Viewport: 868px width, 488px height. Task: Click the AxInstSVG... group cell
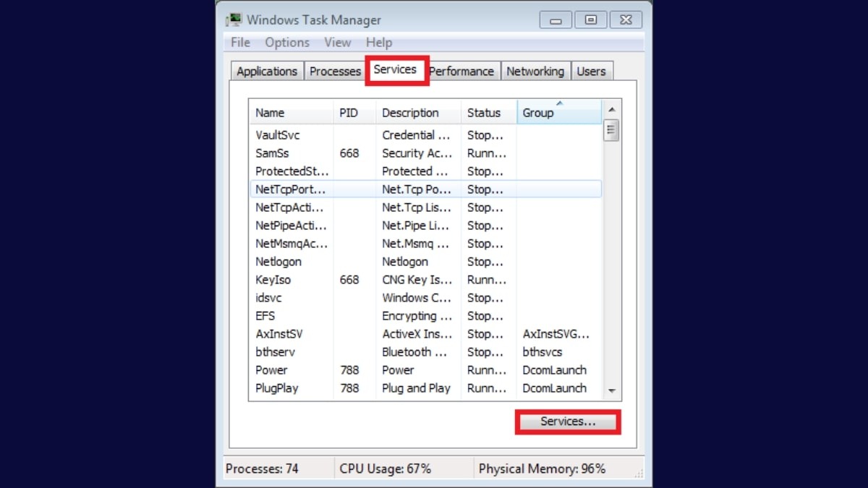click(x=556, y=334)
